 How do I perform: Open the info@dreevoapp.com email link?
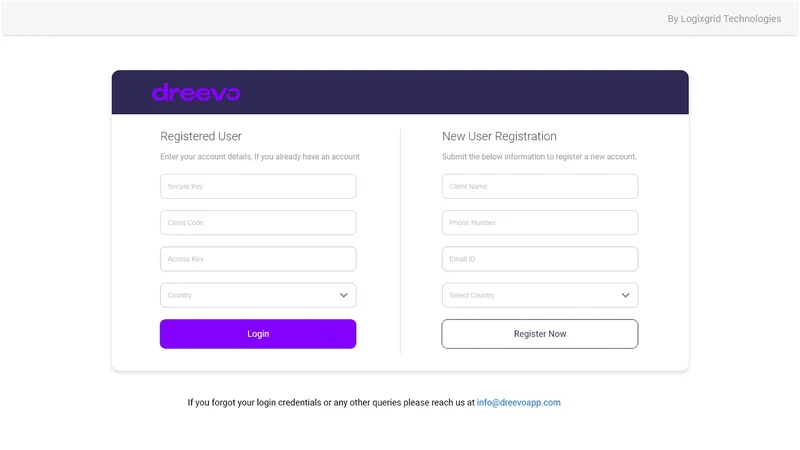518,402
